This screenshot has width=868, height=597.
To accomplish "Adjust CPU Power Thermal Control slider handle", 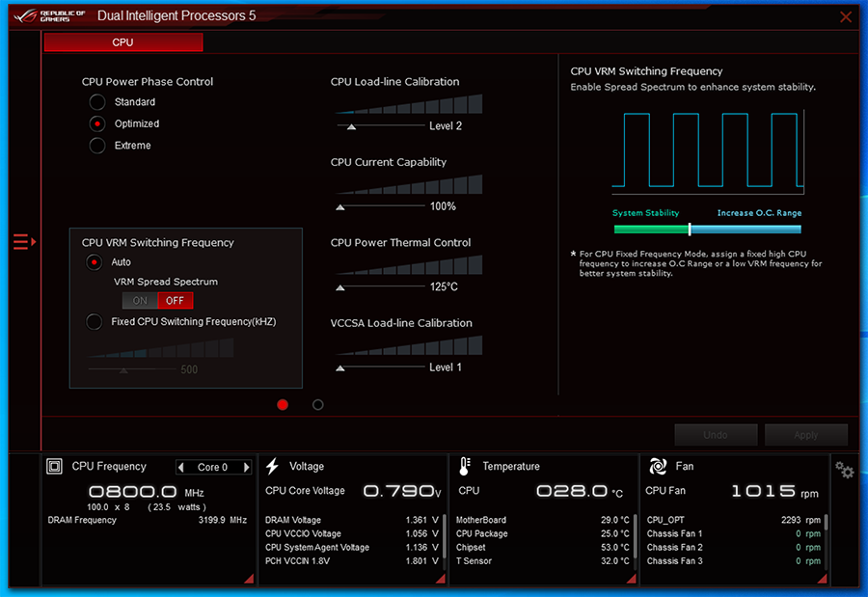I will click(x=340, y=287).
